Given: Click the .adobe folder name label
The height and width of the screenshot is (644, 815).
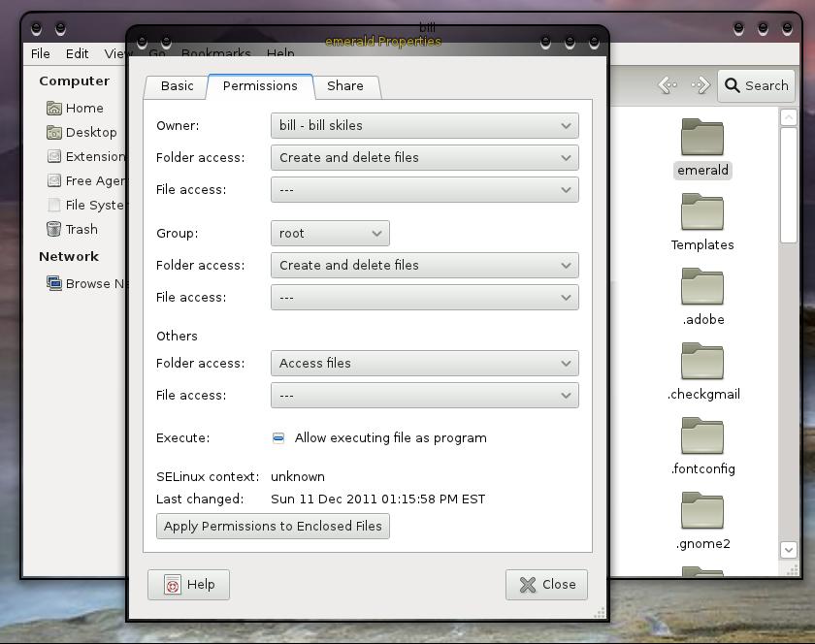Looking at the screenshot, I should click(x=703, y=320).
